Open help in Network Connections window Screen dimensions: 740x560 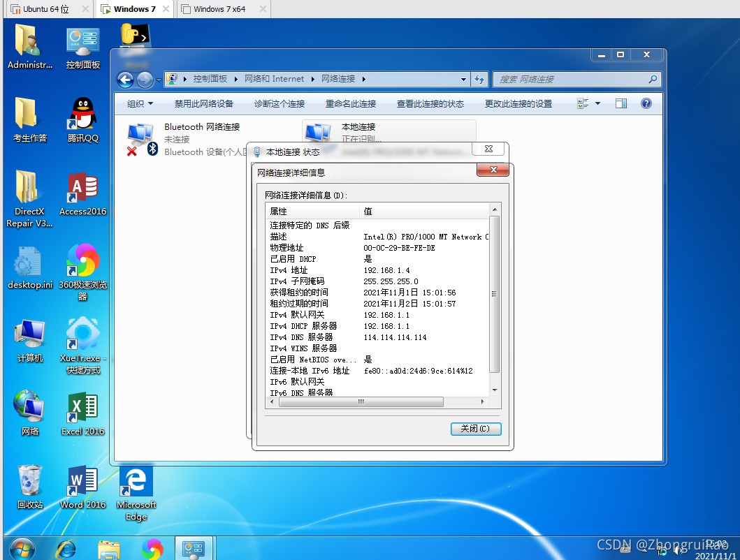646,103
